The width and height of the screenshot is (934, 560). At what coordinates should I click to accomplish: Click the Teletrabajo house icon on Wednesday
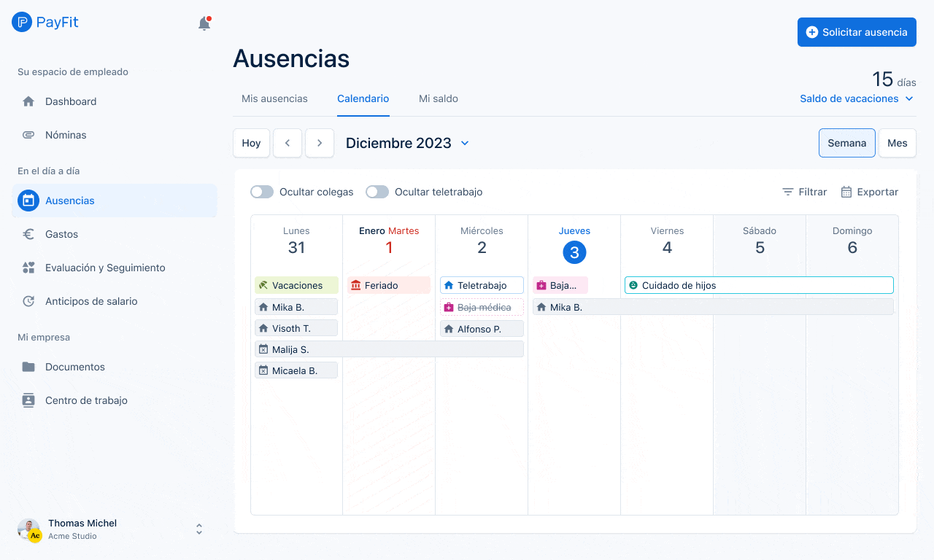point(449,285)
